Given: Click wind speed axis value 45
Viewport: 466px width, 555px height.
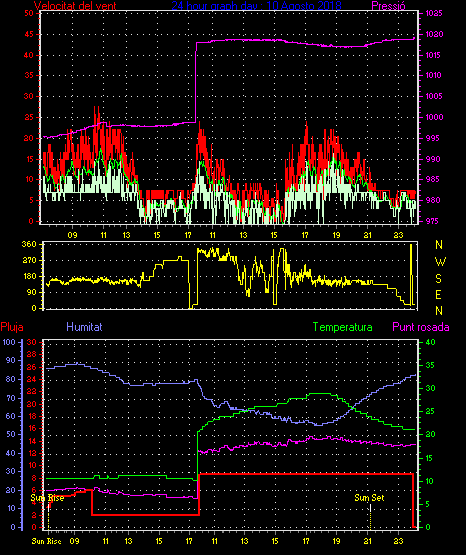Looking at the screenshot, I should [x=29, y=34].
